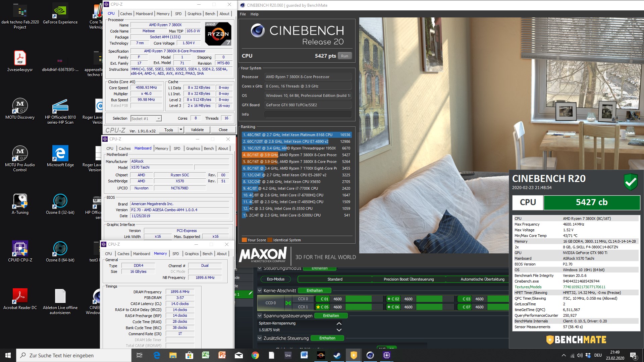This screenshot has height=362, width=644.
Task: Switch to SPD tab in Mainboard CPU-Z window
Action: tap(177, 148)
